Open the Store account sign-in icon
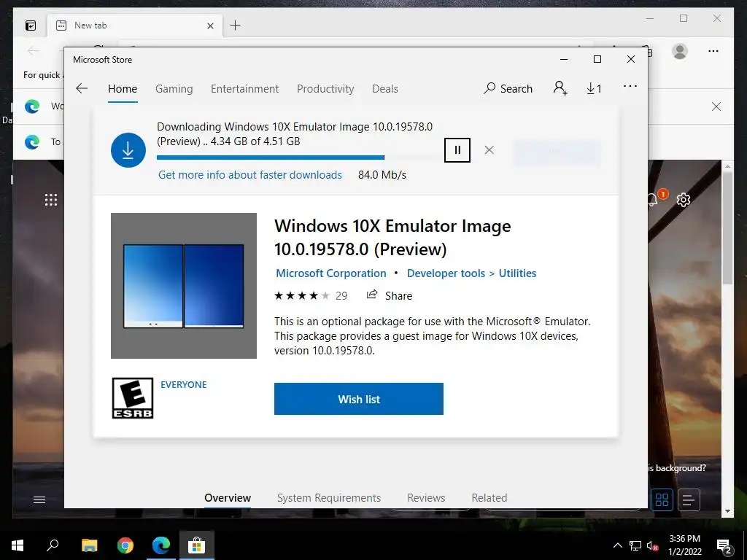Viewport: 747px width, 560px height. (560, 88)
